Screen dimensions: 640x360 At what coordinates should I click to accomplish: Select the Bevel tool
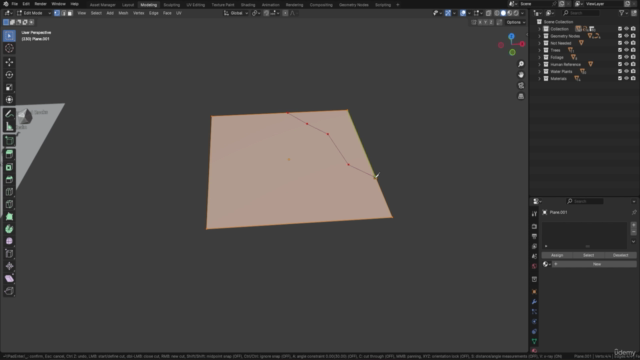click(x=9, y=180)
